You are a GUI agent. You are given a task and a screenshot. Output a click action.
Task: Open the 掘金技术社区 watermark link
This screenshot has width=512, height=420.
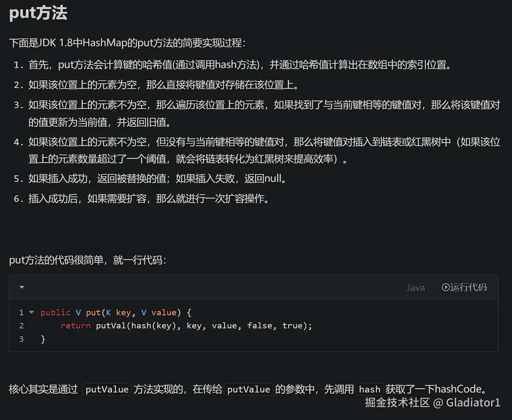(397, 403)
